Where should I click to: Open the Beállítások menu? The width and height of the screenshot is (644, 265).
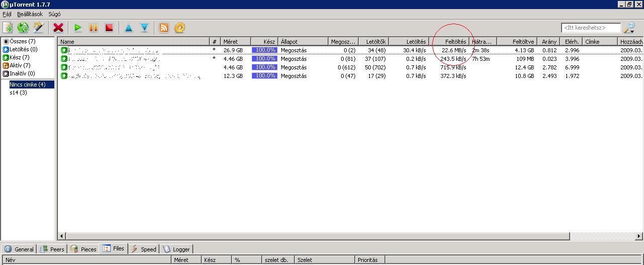coord(30,14)
